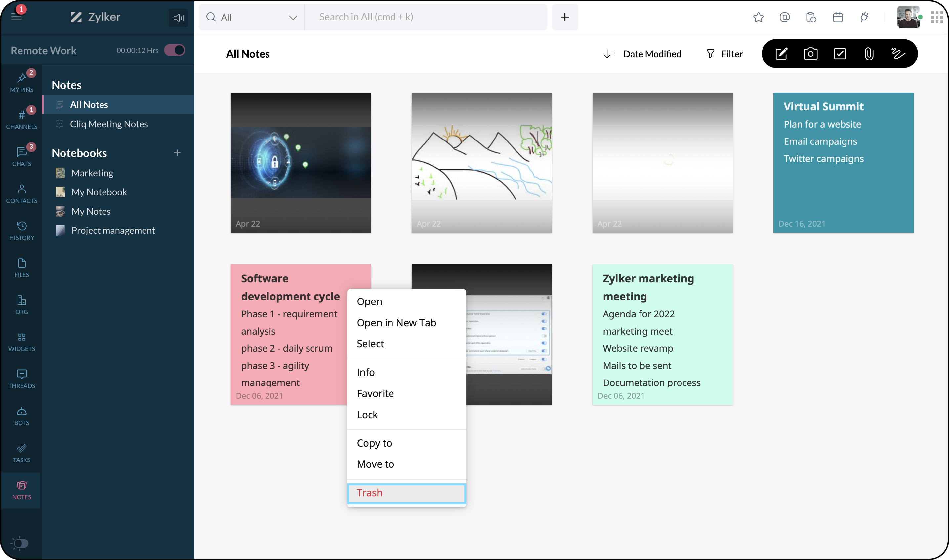Screen dimensions: 949x560
Task: Choose Trash in the context menu
Action: pyautogui.click(x=406, y=493)
